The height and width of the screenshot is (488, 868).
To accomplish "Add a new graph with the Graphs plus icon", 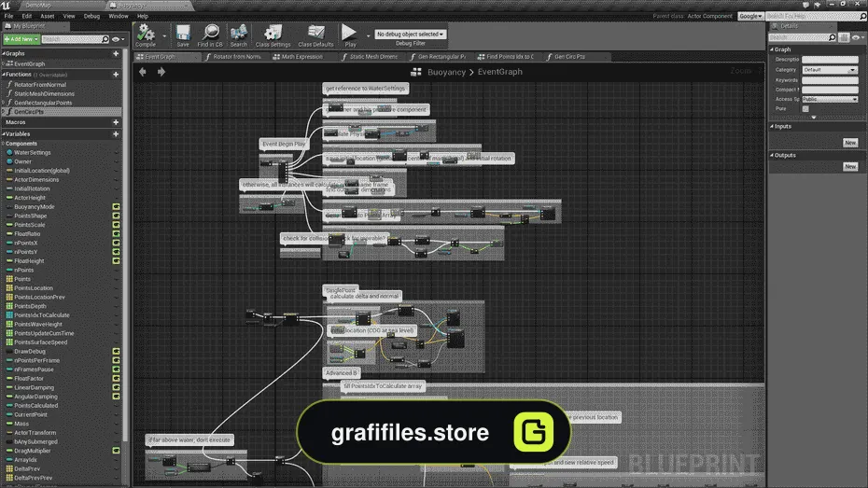I will click(116, 54).
